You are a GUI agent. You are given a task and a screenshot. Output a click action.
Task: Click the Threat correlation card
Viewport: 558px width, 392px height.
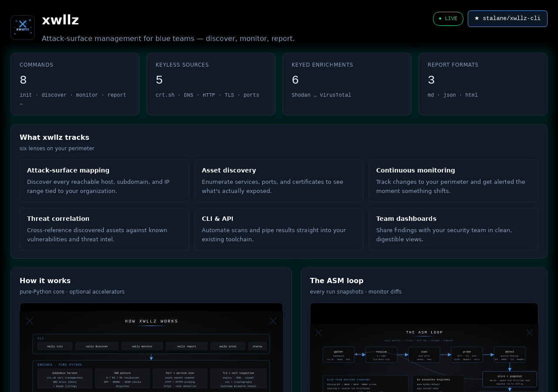[x=104, y=229]
